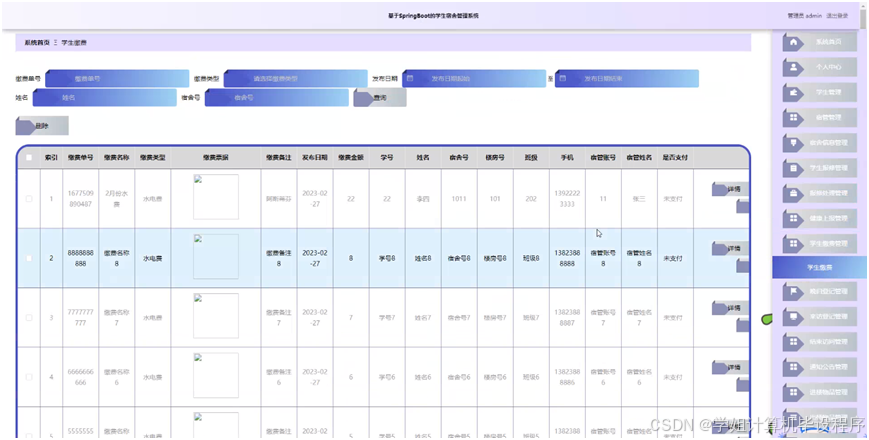869x440 pixels.
Task: Open 宿舍信息管理 sidebar icon
Action: 794,142
